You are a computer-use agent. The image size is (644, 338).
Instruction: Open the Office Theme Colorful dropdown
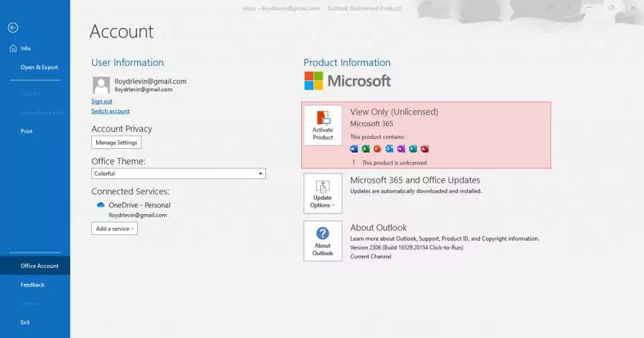coord(178,173)
